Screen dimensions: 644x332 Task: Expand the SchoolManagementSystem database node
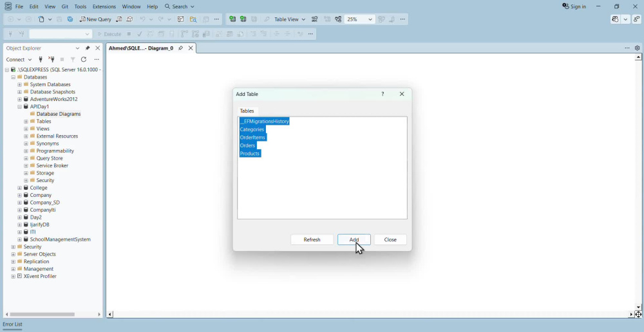(19, 239)
